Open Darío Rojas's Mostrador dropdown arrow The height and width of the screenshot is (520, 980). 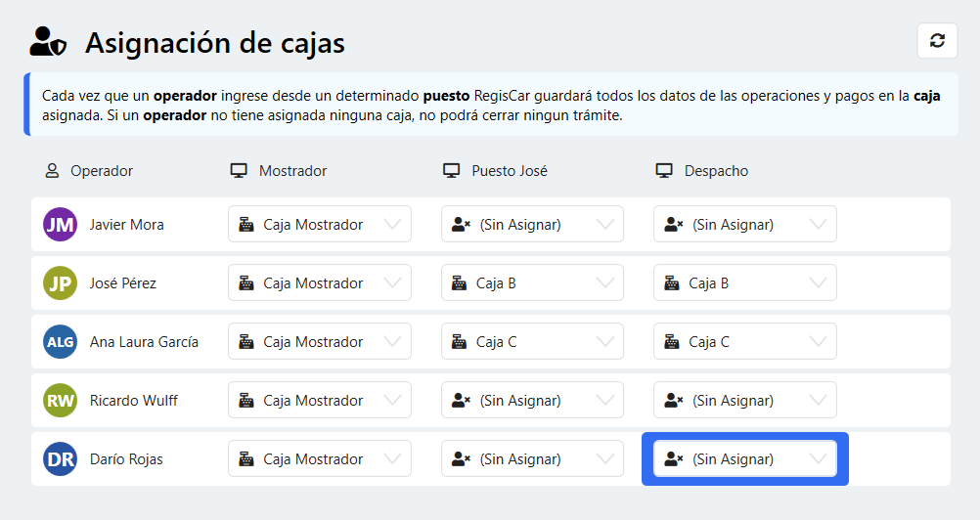tap(392, 458)
